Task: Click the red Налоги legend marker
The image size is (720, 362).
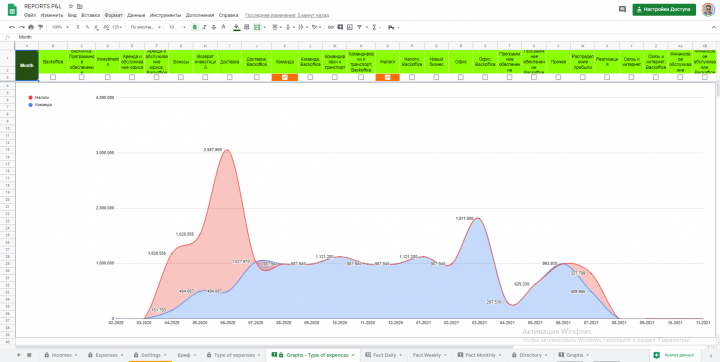Action: [x=31, y=98]
